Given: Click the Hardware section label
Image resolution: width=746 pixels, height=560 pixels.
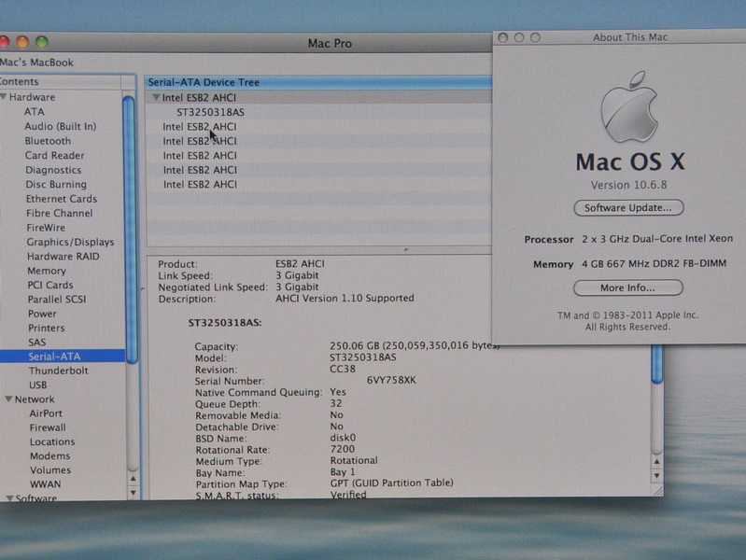Looking at the screenshot, I should point(33,97).
